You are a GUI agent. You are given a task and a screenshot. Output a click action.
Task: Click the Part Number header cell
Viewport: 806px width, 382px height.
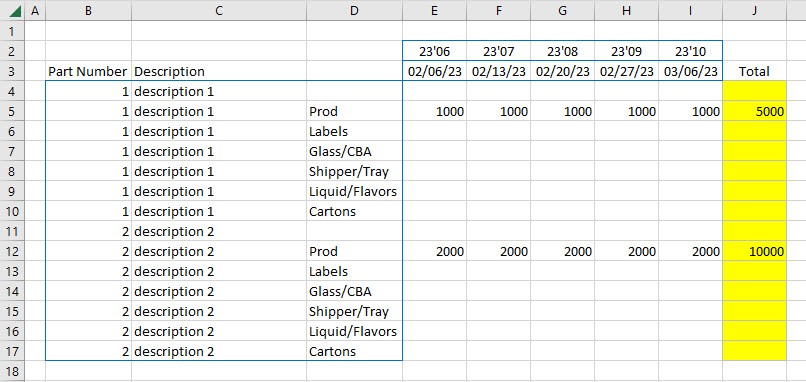(88, 71)
